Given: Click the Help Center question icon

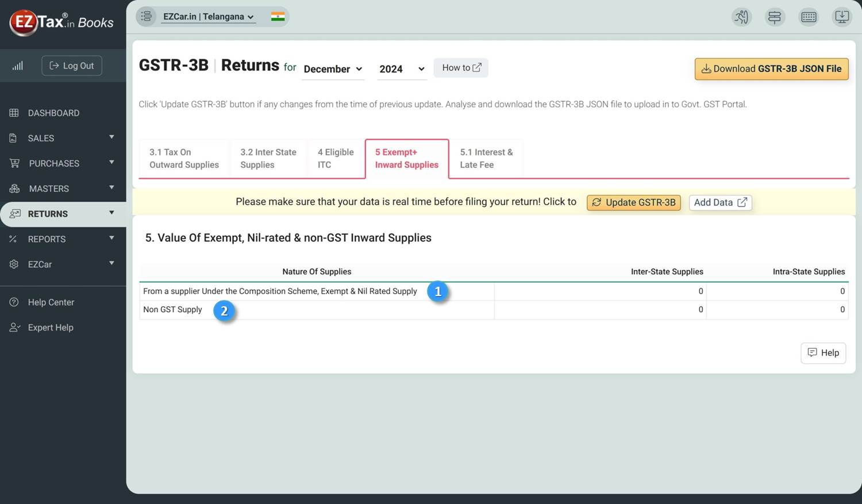Looking at the screenshot, I should click(13, 302).
